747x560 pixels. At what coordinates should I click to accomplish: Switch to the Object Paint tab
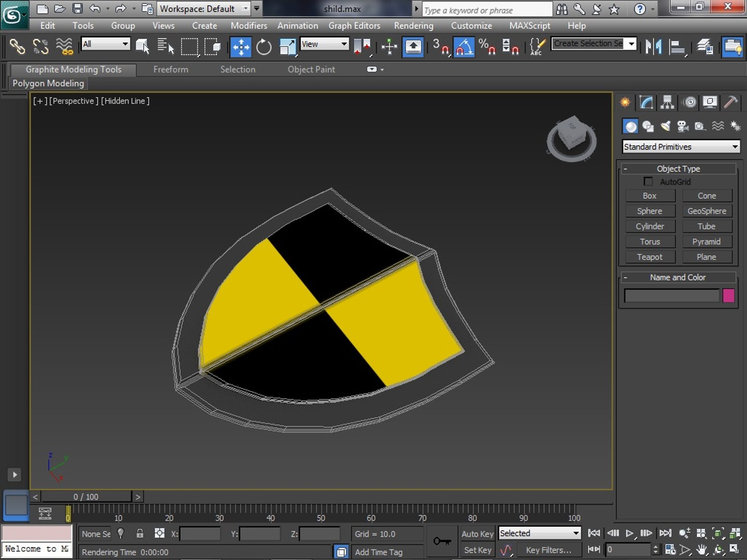[311, 69]
